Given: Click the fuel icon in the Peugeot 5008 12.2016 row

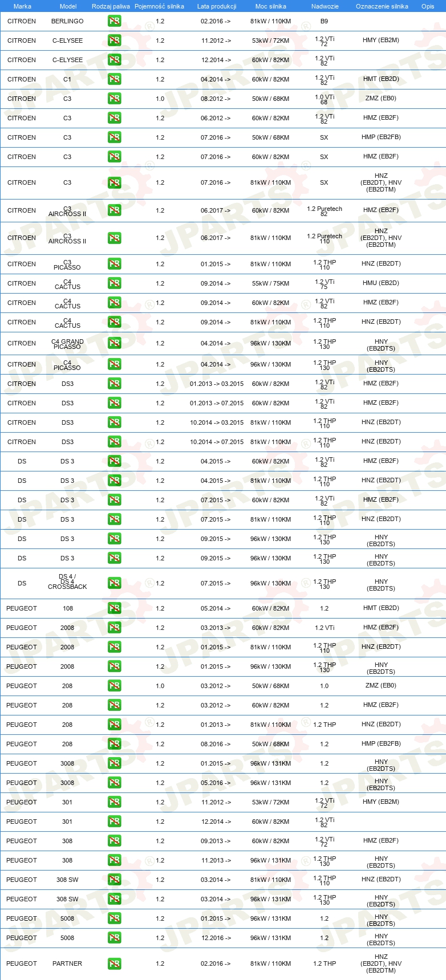Looking at the screenshot, I should point(114,938).
